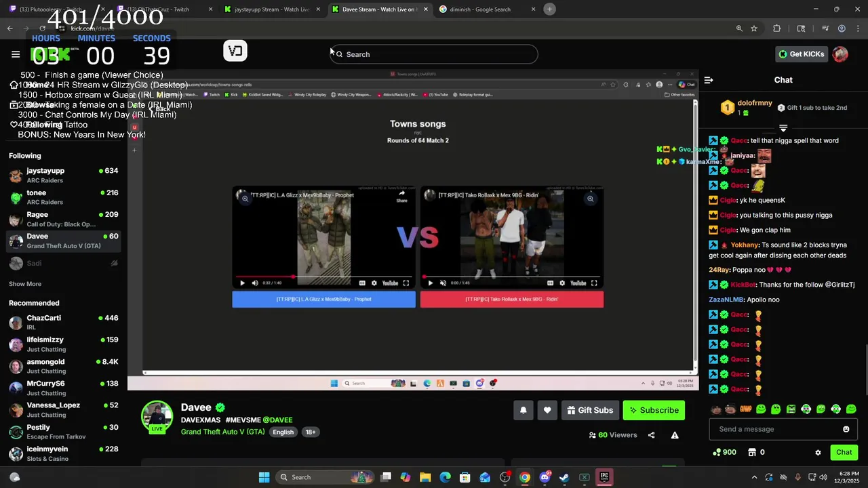Open a new browser tab
This screenshot has height=488, width=868.
point(549,9)
